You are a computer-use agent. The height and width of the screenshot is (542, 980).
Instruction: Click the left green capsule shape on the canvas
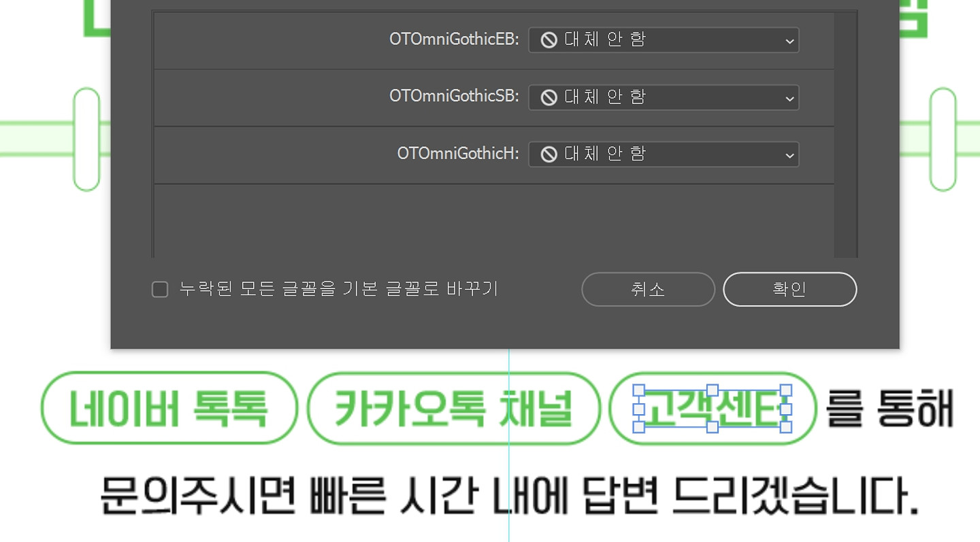(x=86, y=139)
